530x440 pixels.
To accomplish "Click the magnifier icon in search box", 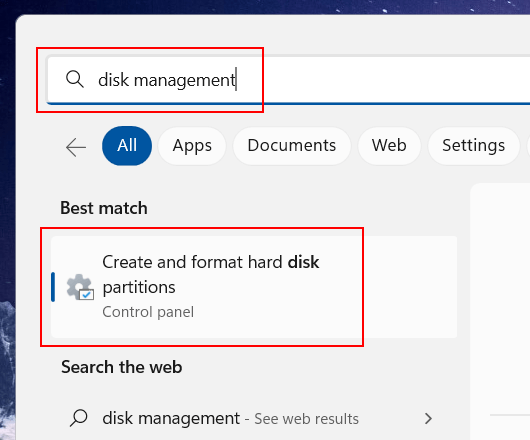I will (75, 79).
